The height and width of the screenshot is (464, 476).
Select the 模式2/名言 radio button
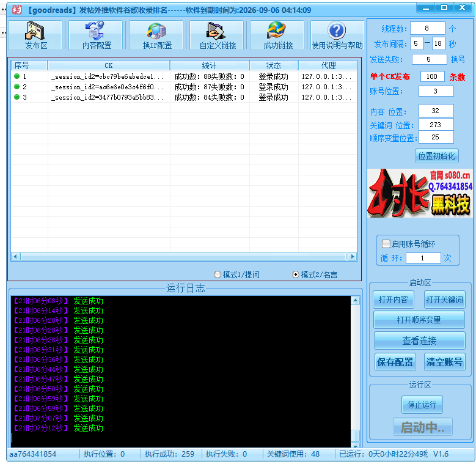click(295, 274)
